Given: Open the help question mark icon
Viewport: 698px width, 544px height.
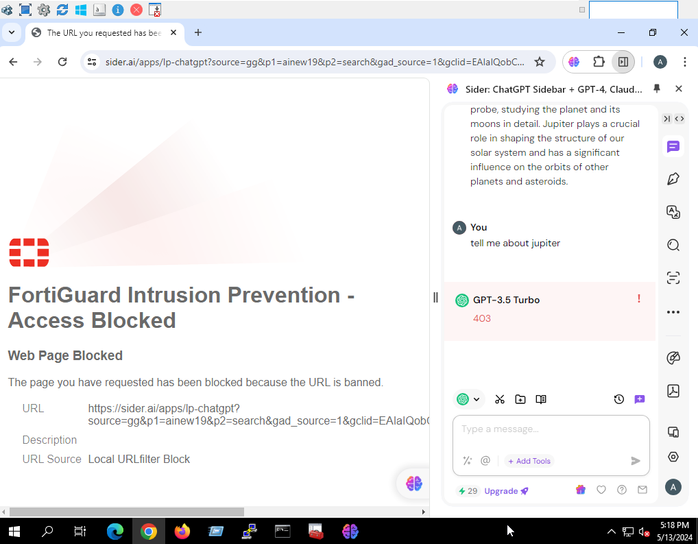Looking at the screenshot, I should tap(621, 490).
